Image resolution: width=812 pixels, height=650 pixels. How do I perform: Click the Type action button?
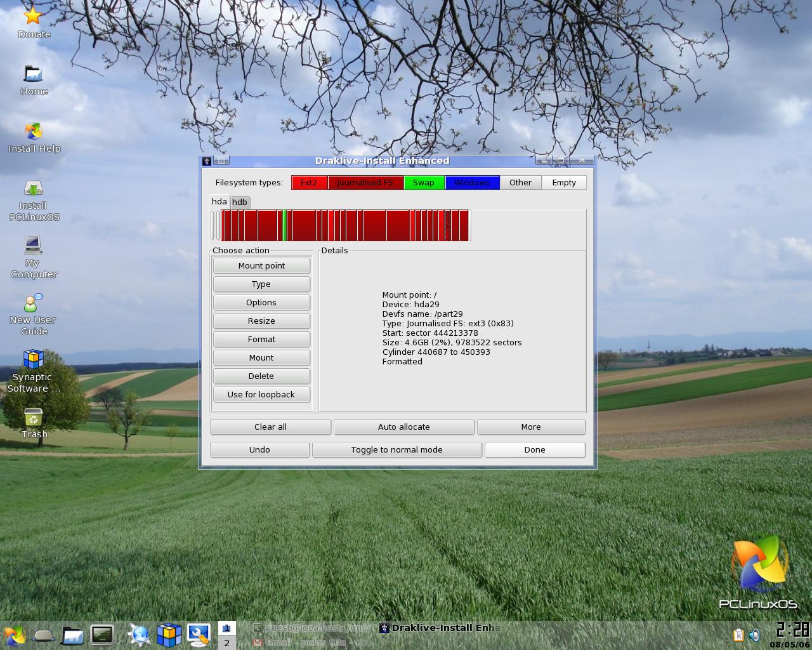[261, 284]
